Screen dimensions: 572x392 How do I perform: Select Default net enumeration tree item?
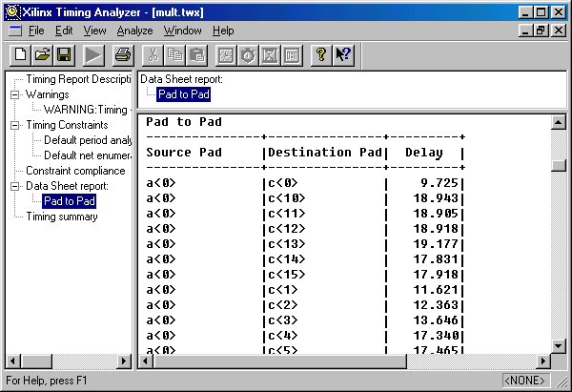tap(87, 155)
